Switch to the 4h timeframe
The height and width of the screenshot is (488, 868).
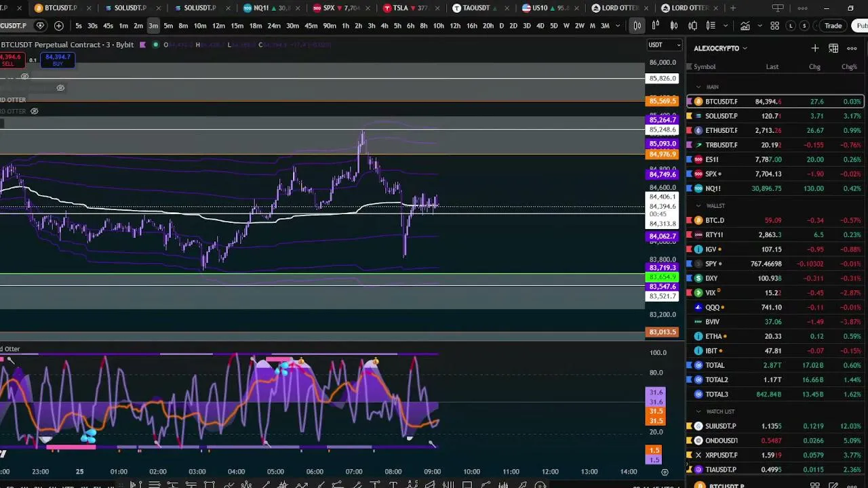pos(384,26)
